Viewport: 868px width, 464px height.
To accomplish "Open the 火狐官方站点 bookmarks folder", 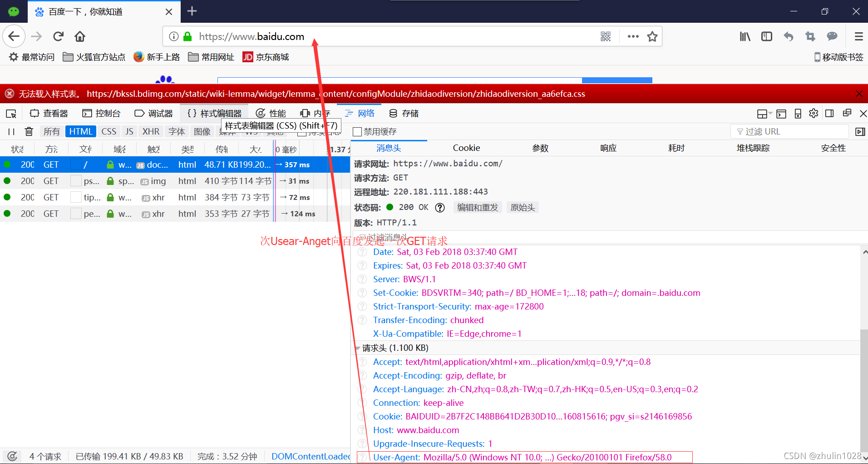I will coord(94,57).
